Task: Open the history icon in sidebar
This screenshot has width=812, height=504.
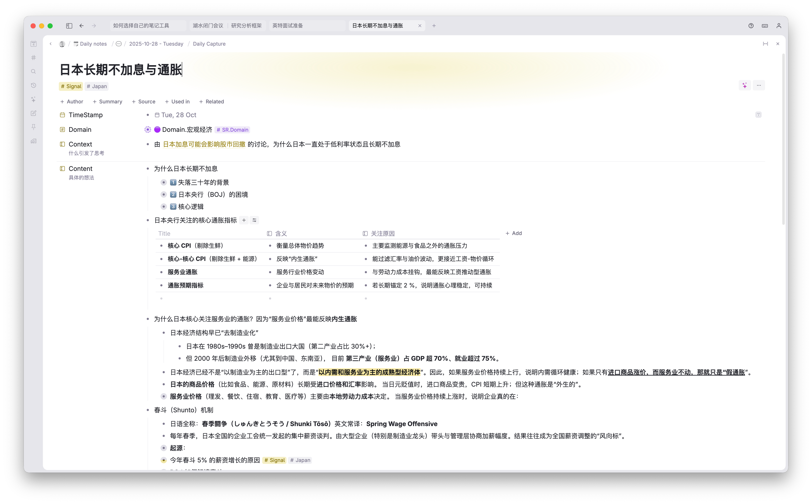Action: point(33,85)
